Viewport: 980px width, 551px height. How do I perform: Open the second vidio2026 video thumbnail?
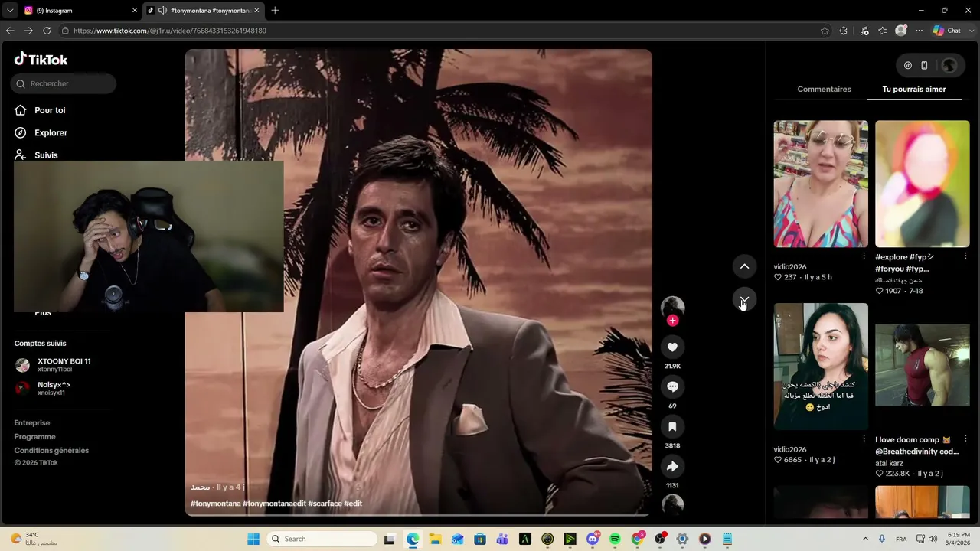[821, 367]
